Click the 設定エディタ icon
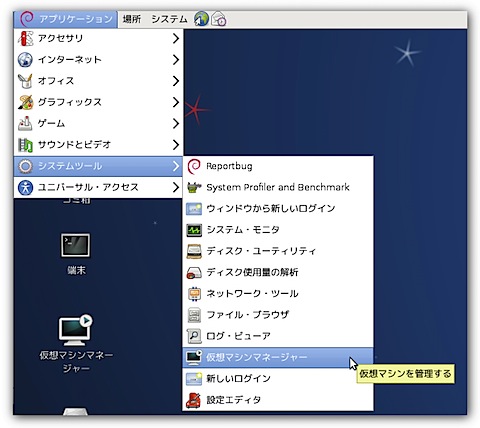The image size is (480, 428). (194, 400)
